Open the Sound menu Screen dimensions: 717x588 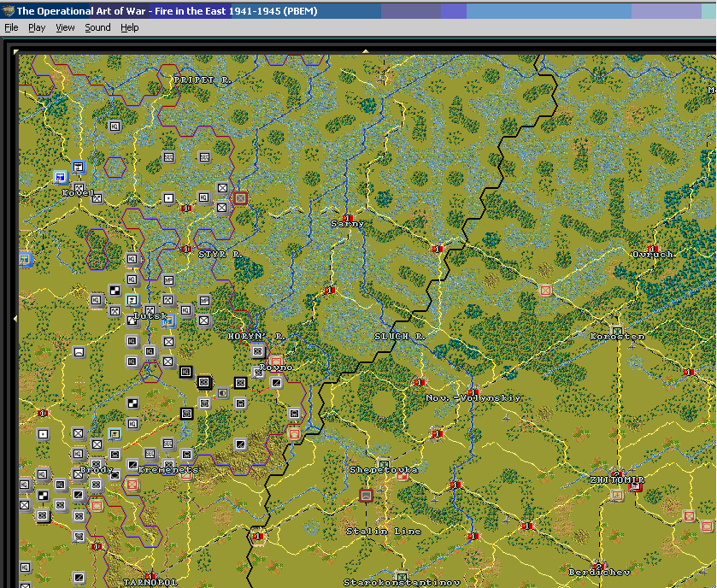pos(97,27)
